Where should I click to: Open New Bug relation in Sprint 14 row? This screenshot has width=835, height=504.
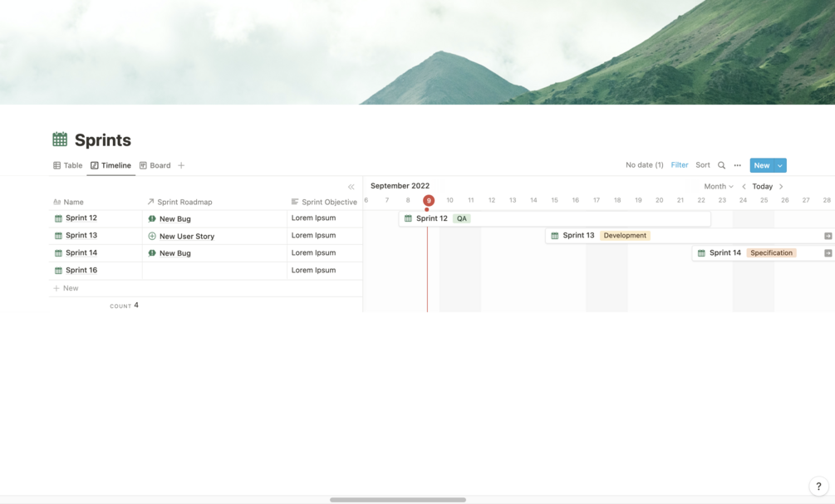pyautogui.click(x=174, y=253)
